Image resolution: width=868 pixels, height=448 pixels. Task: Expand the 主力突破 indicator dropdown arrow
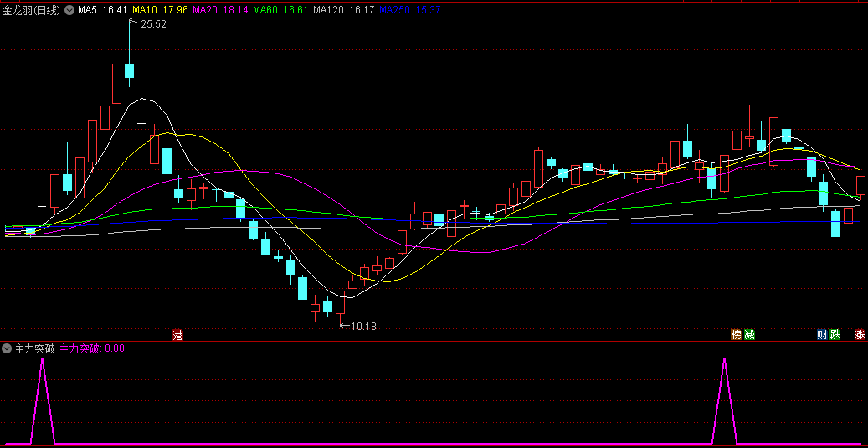click(6, 349)
